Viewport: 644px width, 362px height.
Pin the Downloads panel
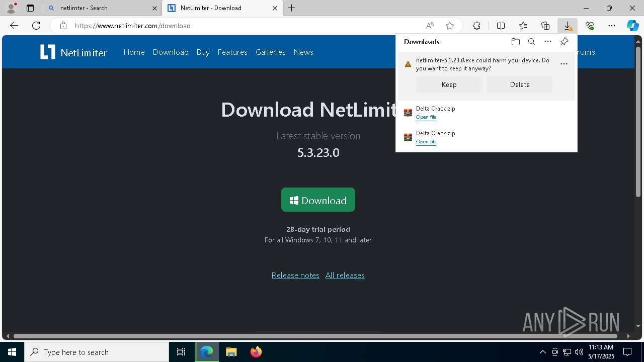564,42
